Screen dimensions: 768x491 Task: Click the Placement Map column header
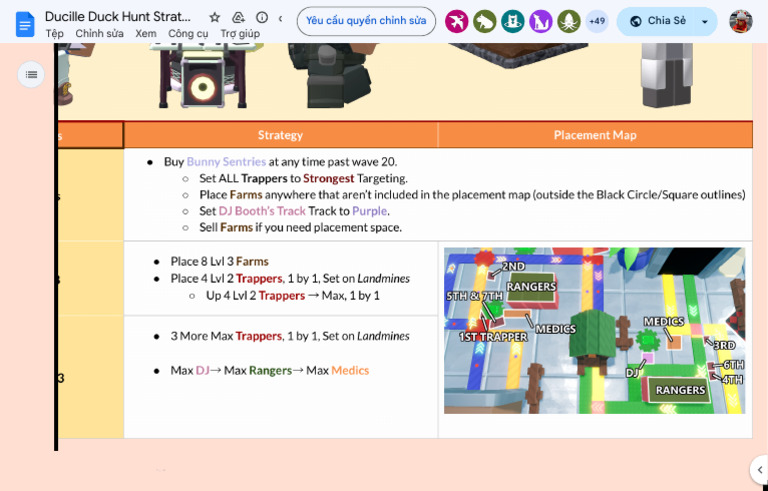pyautogui.click(x=595, y=135)
